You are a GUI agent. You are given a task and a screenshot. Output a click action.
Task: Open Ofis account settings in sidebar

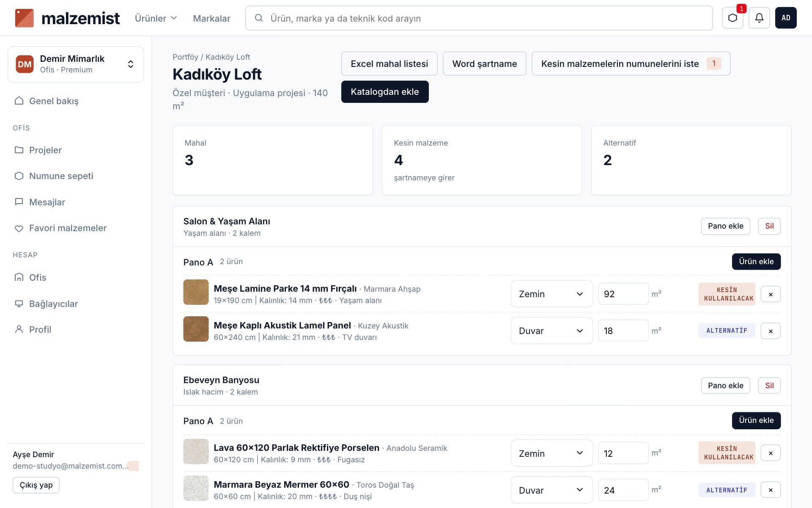(76, 277)
